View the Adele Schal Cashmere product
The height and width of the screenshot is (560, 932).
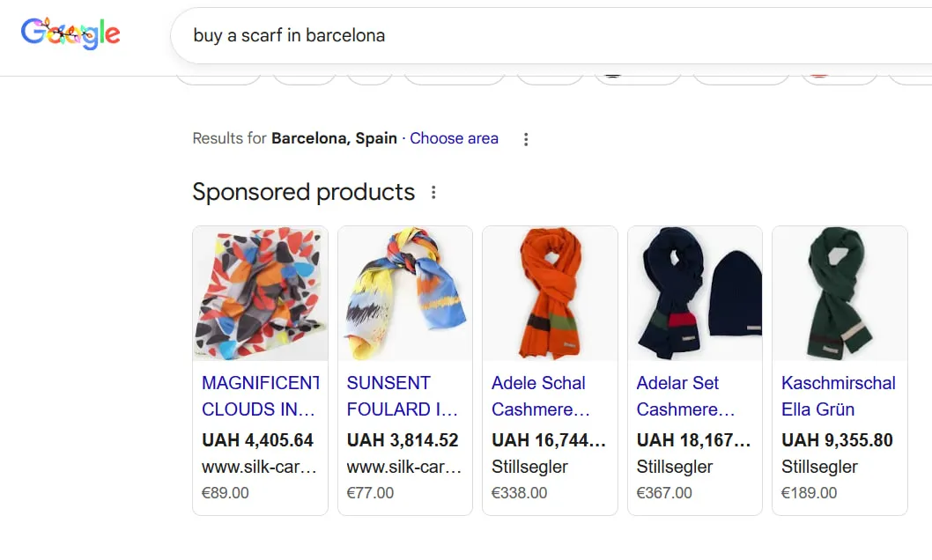pyautogui.click(x=540, y=396)
